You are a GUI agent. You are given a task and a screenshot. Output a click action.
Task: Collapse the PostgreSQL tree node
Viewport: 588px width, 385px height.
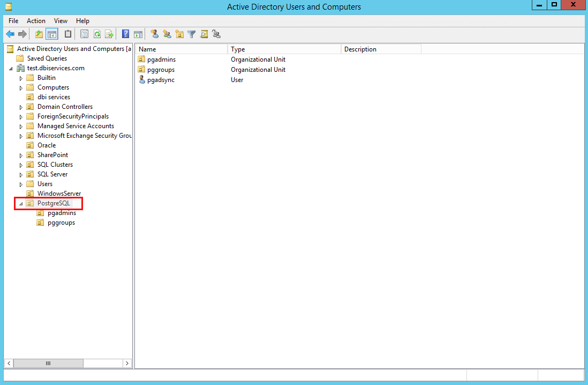click(x=21, y=204)
